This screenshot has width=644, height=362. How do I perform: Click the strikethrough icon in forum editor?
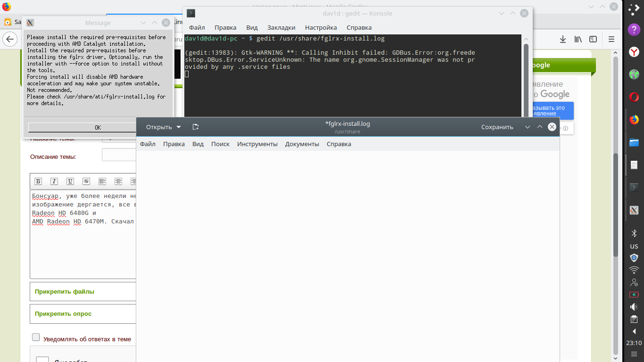coord(86,181)
